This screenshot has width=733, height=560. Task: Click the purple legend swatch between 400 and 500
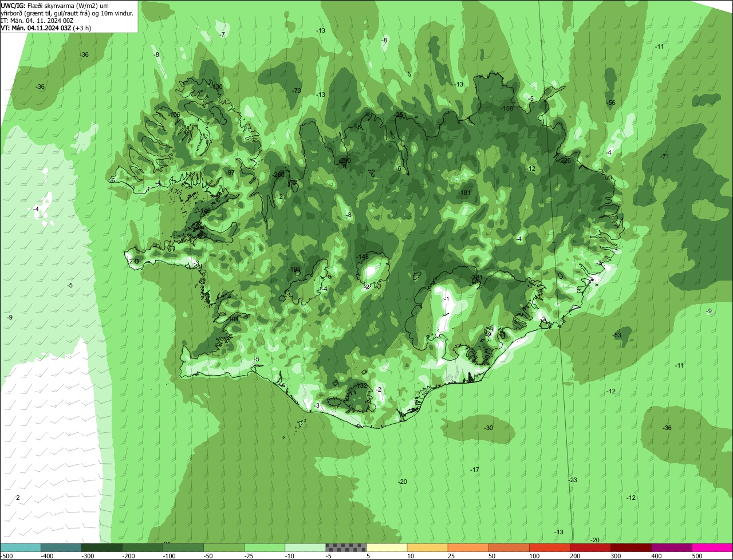(671, 547)
